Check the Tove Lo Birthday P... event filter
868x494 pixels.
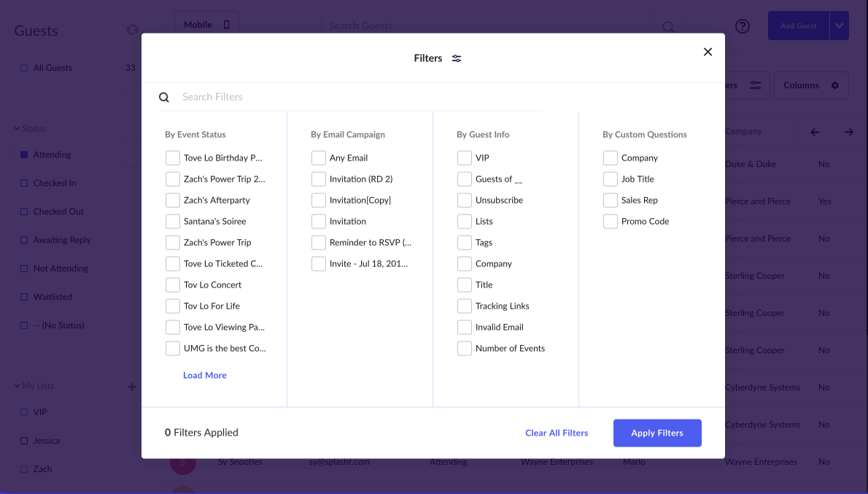point(173,158)
